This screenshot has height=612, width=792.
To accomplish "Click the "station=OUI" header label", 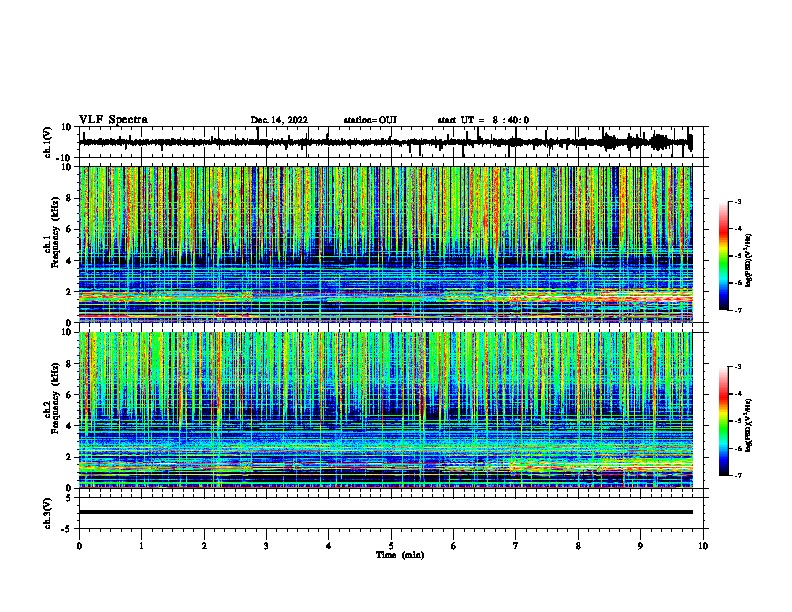I will [x=370, y=120].
